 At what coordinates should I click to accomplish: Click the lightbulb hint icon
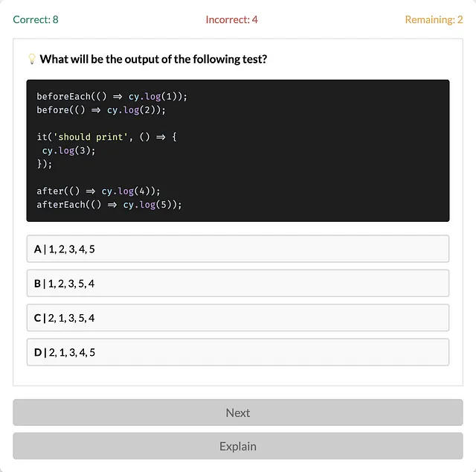point(32,59)
